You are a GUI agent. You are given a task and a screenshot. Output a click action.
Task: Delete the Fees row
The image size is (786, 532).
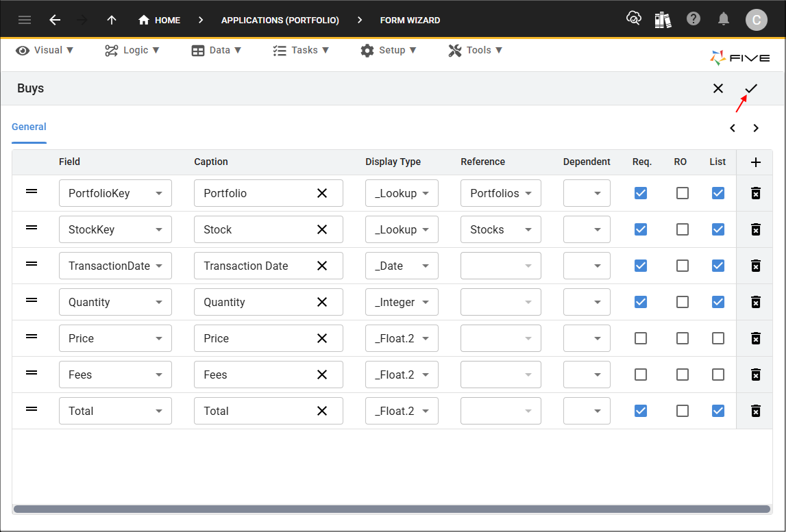click(756, 375)
